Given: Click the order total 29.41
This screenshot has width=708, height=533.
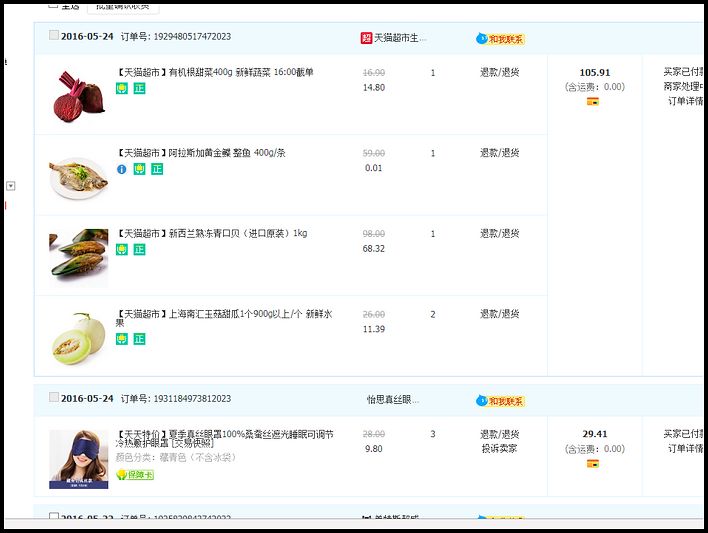Looking at the screenshot, I should pos(595,434).
